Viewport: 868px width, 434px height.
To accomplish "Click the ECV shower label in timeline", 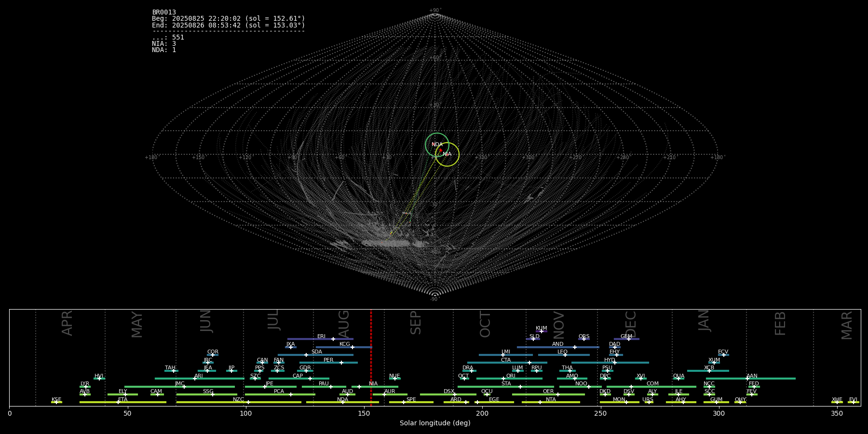I will coord(723,352).
